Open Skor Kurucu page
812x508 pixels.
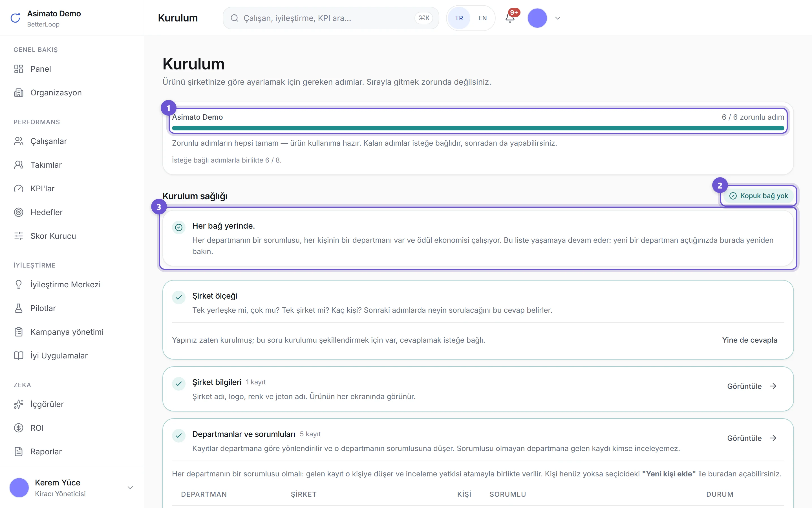(x=72, y=236)
